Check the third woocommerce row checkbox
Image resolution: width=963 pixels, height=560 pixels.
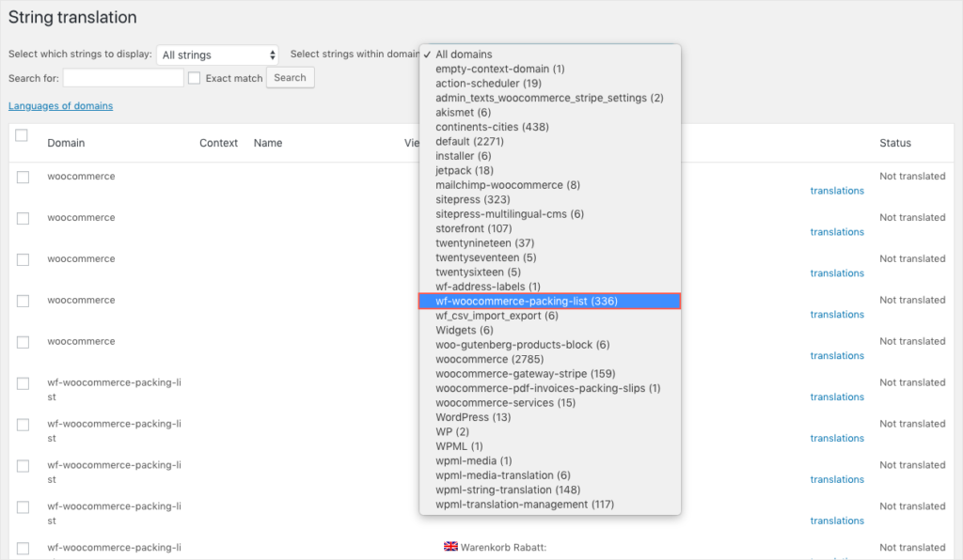pyautogui.click(x=23, y=259)
